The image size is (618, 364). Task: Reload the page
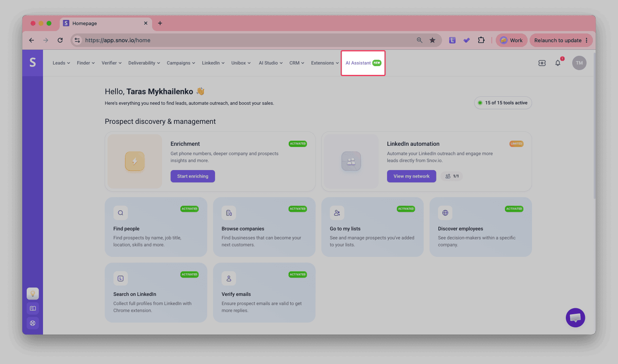(x=60, y=40)
